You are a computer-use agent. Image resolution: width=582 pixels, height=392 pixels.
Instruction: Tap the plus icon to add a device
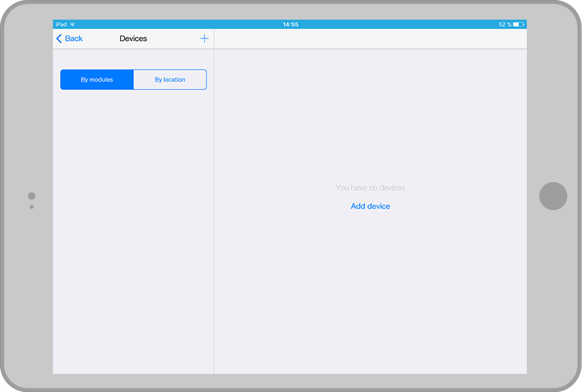(204, 39)
